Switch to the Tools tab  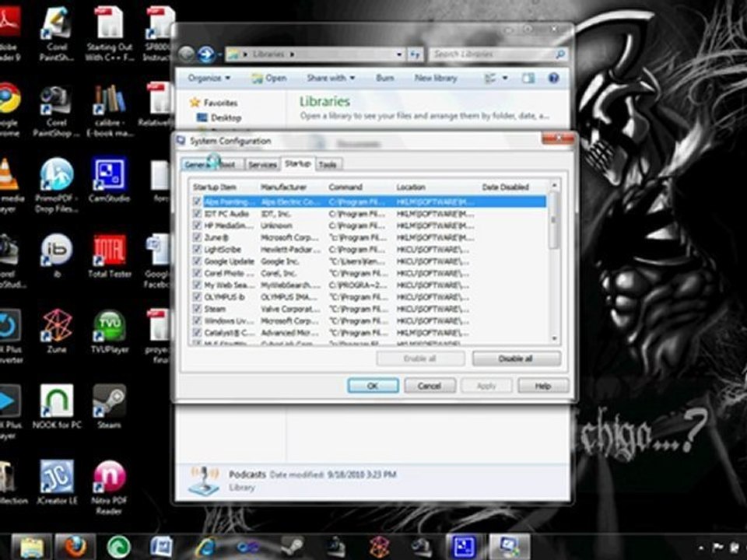[x=328, y=164]
